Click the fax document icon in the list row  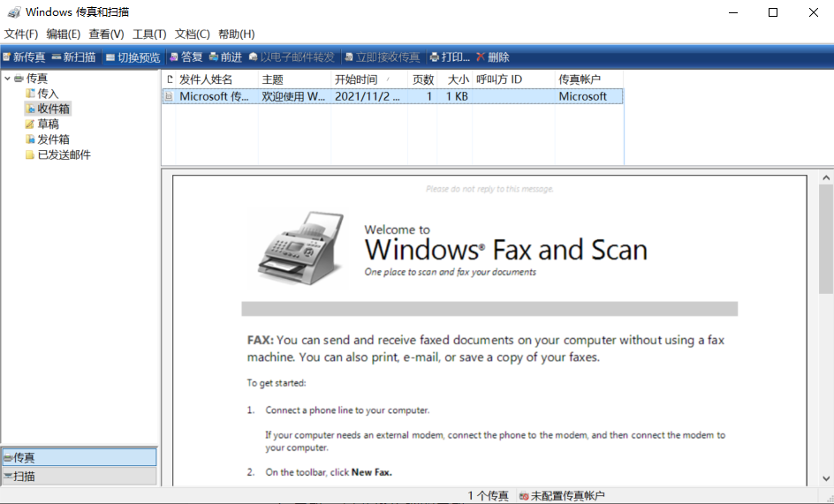[169, 96]
